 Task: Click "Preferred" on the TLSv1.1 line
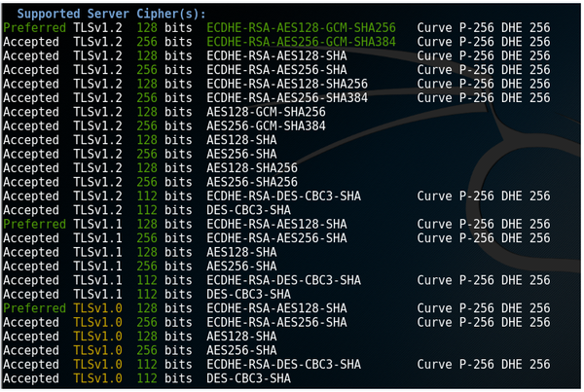pos(34,224)
